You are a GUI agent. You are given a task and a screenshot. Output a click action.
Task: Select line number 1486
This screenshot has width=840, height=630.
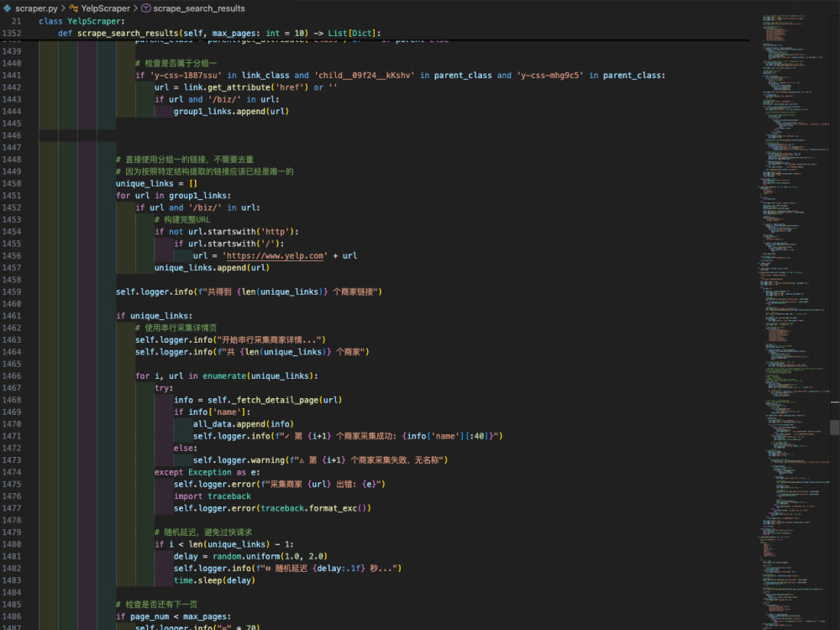click(12, 616)
